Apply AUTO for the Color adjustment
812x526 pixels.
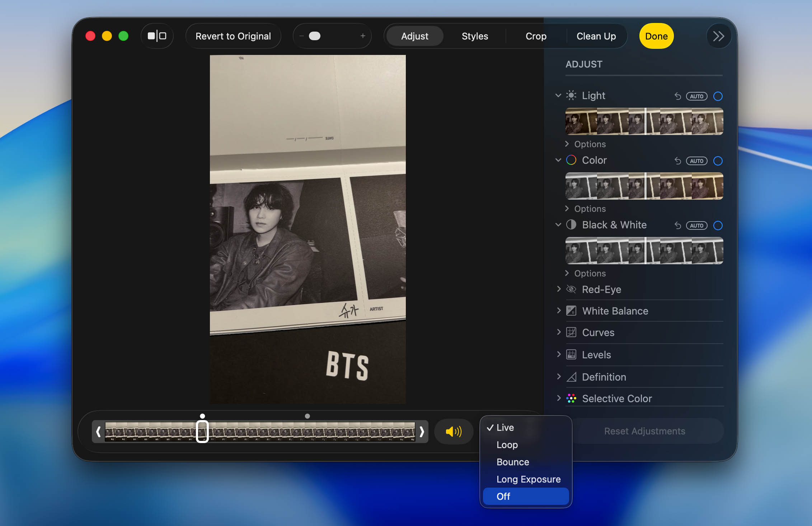[x=697, y=161]
